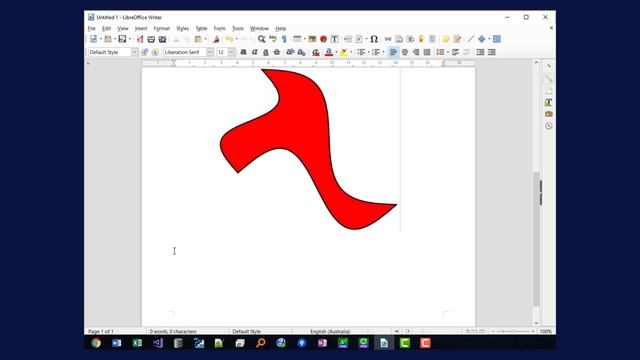Open the Insert menu

(141, 29)
